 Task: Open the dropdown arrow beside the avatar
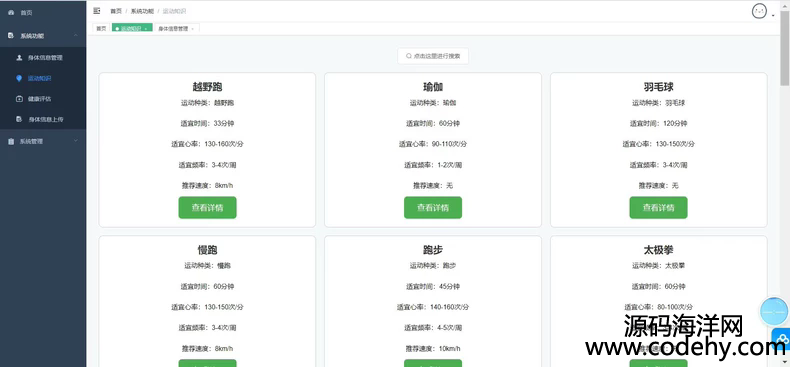click(x=773, y=16)
